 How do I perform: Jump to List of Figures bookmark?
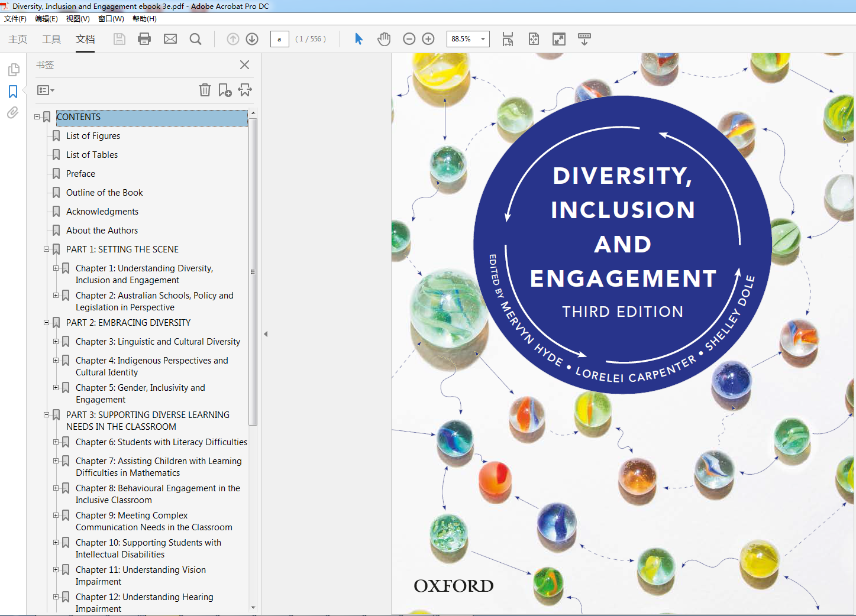click(93, 136)
